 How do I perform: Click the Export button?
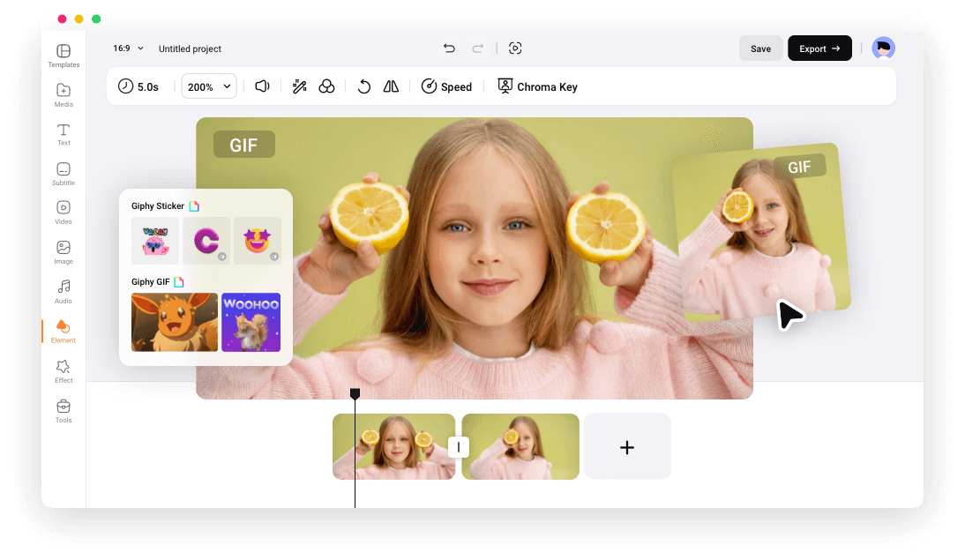pyautogui.click(x=819, y=49)
